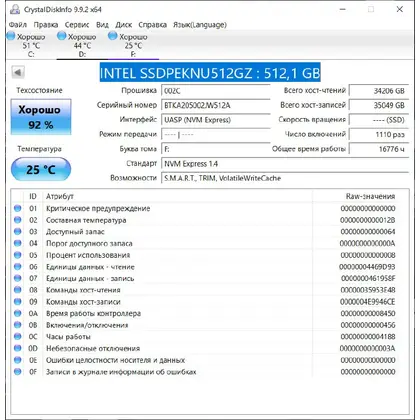Image resolution: width=420 pixels, height=420 pixels.
Task: Click raw value 0000004E9946CE
Action: (x=368, y=302)
